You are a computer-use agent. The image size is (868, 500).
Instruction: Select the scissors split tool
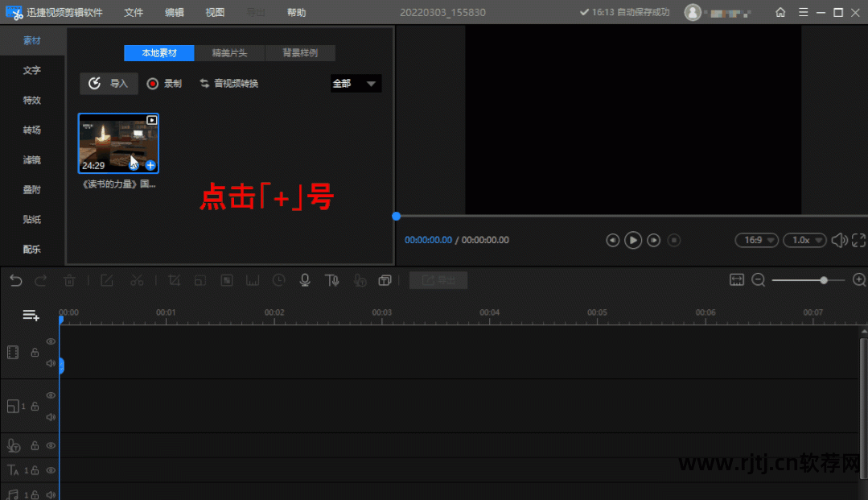(x=137, y=280)
